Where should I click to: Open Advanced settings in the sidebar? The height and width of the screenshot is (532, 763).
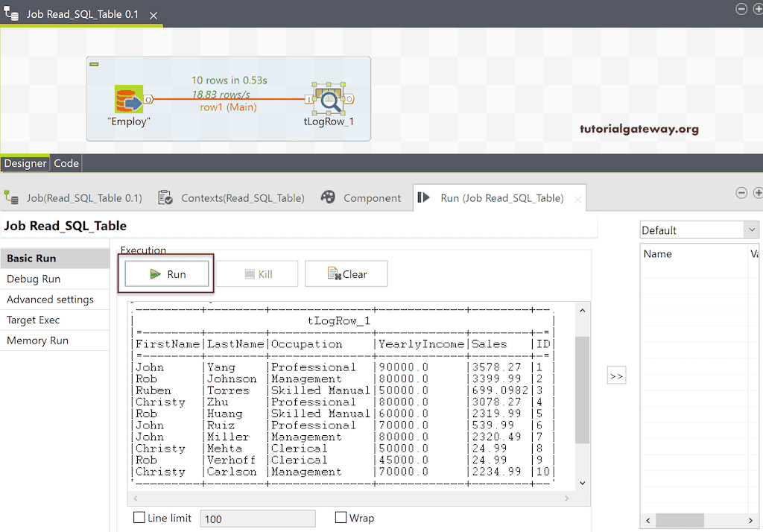tap(55, 300)
